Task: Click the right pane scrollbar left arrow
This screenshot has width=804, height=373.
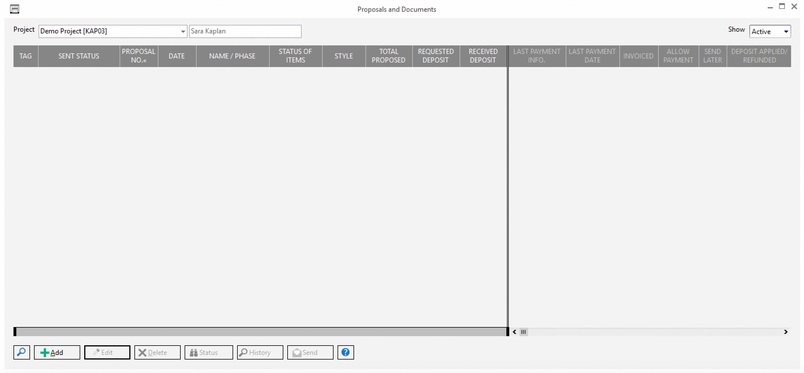Action: click(514, 332)
